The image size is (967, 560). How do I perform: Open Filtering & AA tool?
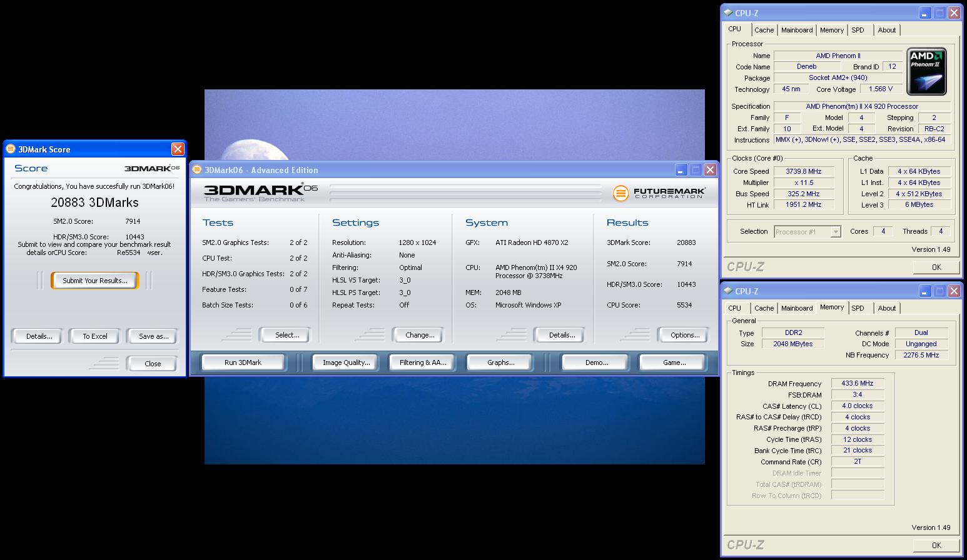click(x=423, y=362)
